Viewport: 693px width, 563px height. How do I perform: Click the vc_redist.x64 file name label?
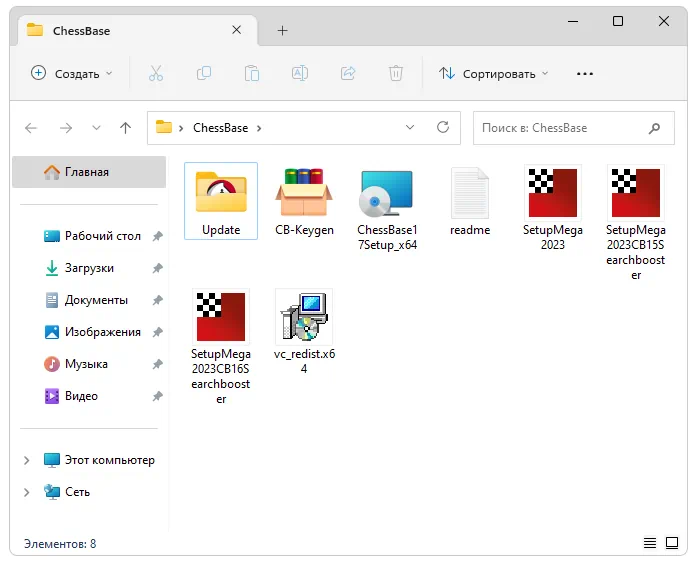[x=304, y=361]
